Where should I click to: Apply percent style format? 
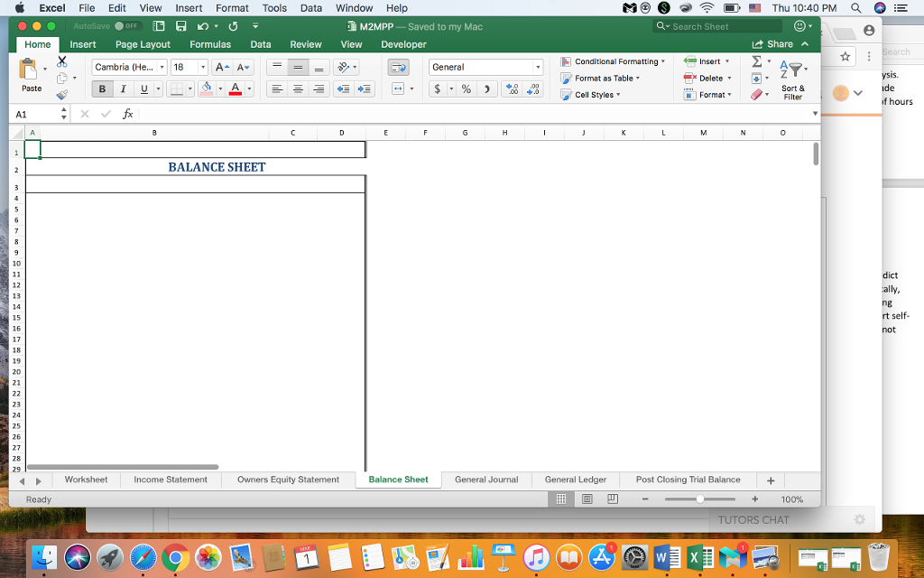click(x=467, y=89)
